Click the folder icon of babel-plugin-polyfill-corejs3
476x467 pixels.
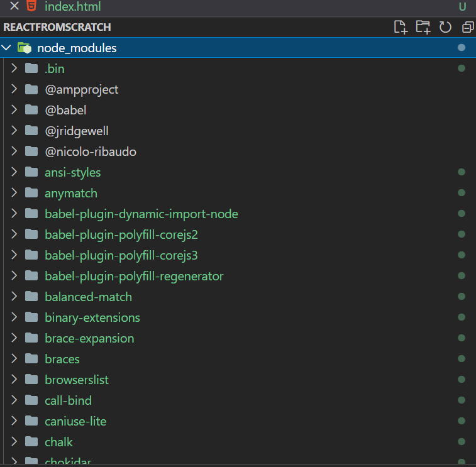(31, 255)
